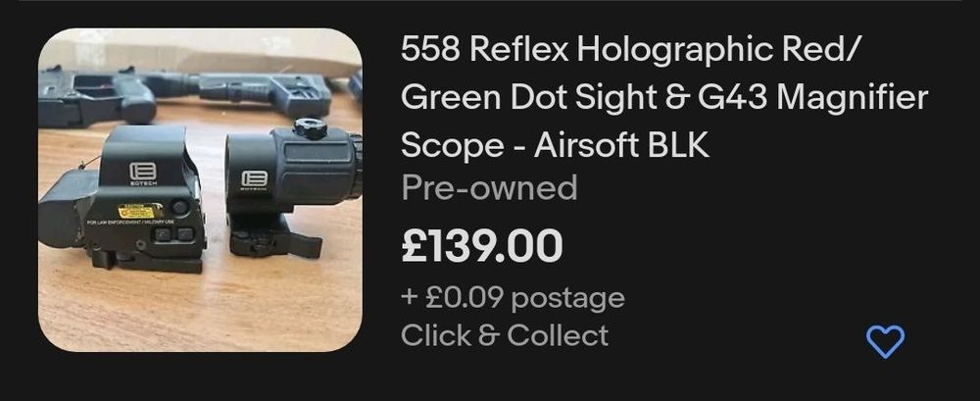Click the sight's twin rear buttons
The height and width of the screenshot is (401, 980).
click(x=173, y=234)
